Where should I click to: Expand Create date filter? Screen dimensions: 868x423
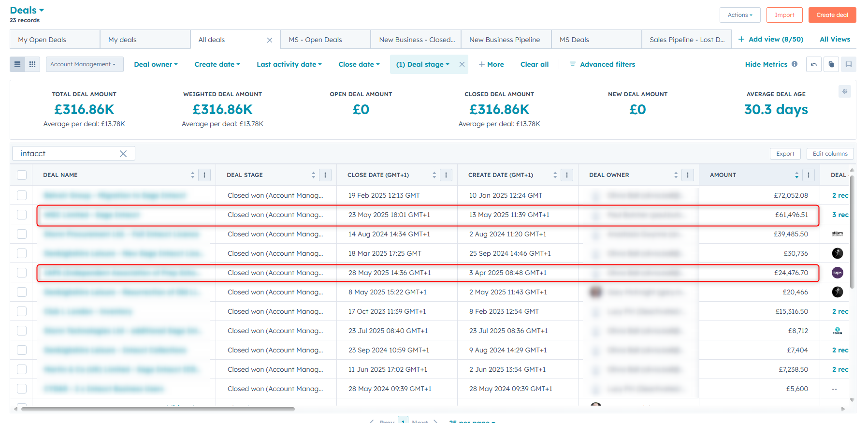[217, 64]
